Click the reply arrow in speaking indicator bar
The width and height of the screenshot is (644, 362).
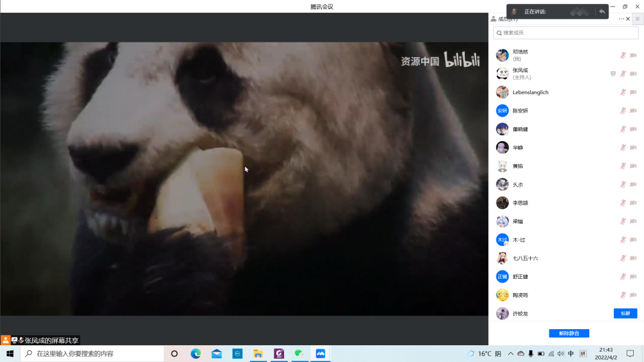(x=601, y=12)
